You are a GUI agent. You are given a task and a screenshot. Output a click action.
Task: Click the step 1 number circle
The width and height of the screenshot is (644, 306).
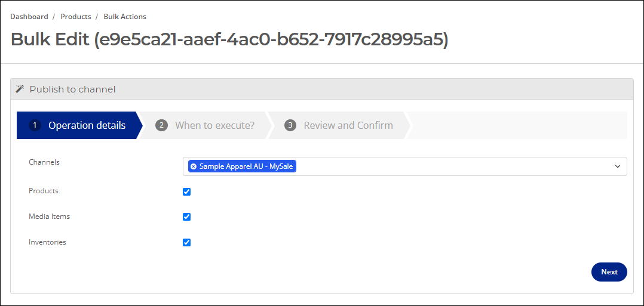coord(35,125)
